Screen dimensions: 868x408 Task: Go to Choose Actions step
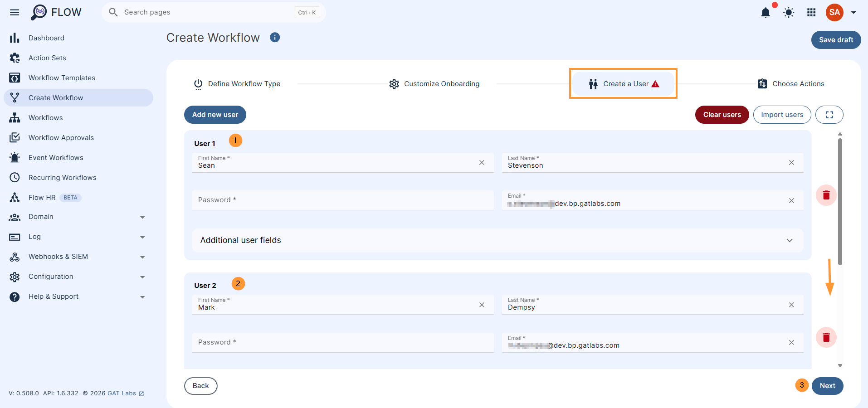tap(790, 84)
